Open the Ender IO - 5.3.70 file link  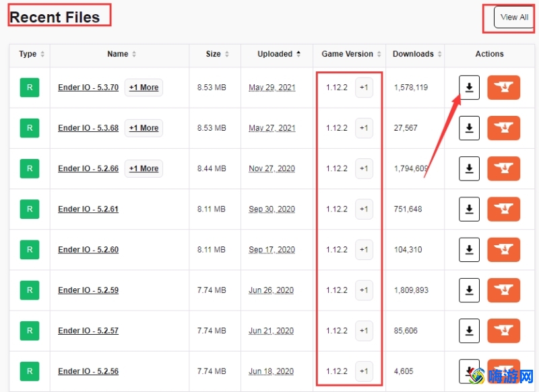(88, 88)
